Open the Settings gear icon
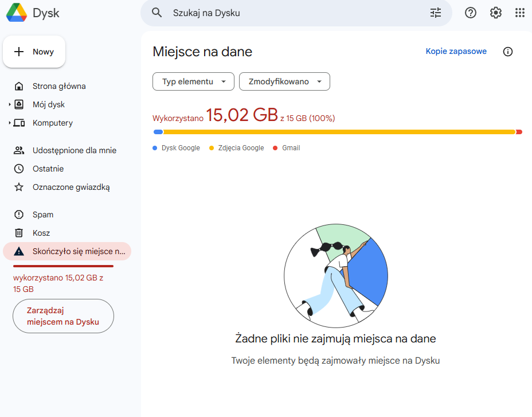Image resolution: width=532 pixels, height=417 pixels. [496, 13]
